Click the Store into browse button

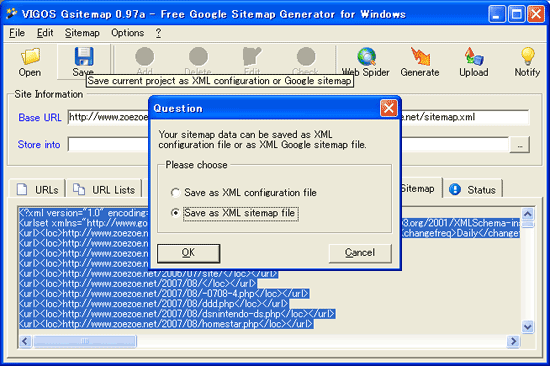point(520,145)
